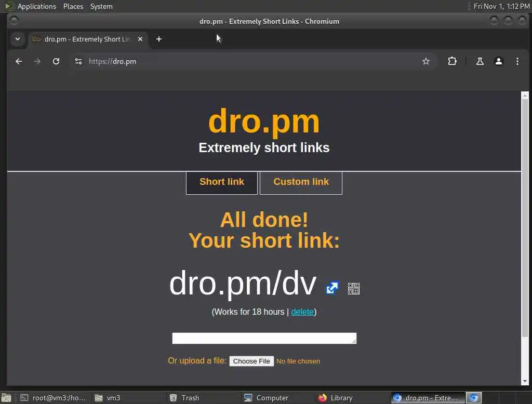Click the Choose File button

(x=251, y=361)
